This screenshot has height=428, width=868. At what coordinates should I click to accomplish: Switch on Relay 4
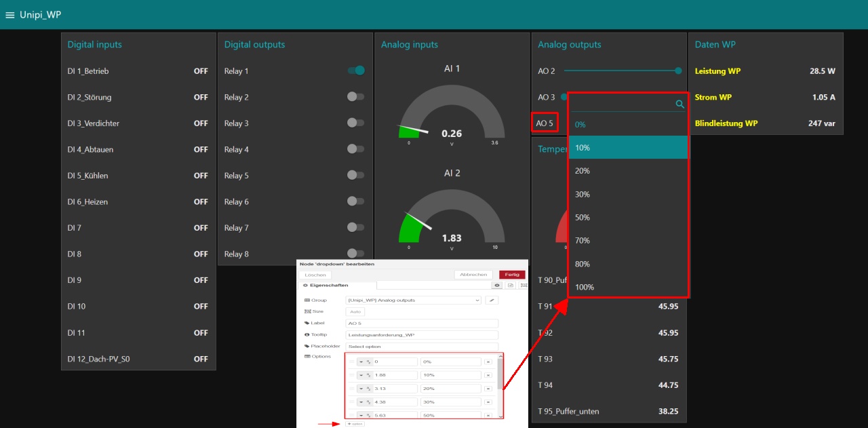pyautogui.click(x=356, y=149)
